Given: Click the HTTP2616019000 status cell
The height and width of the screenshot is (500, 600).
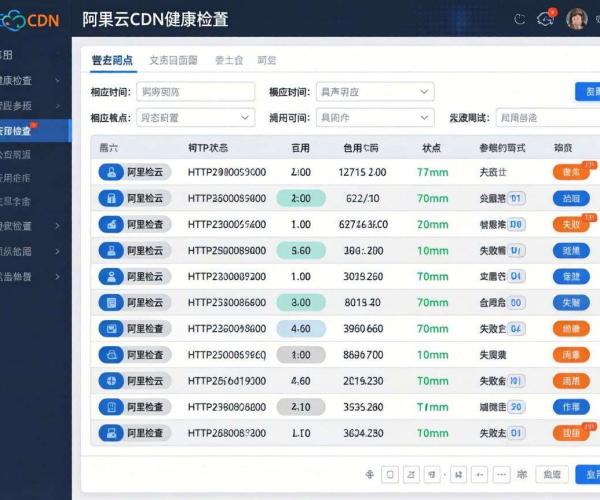Looking at the screenshot, I should pyautogui.click(x=227, y=381).
